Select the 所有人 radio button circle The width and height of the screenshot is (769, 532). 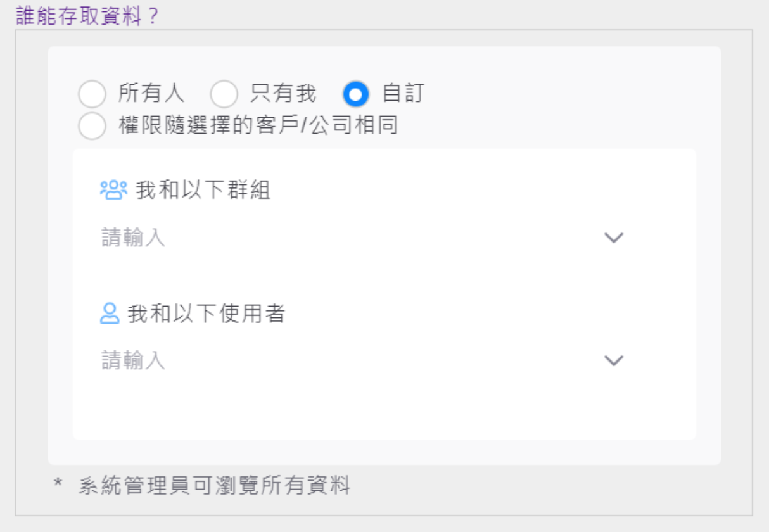point(92,95)
